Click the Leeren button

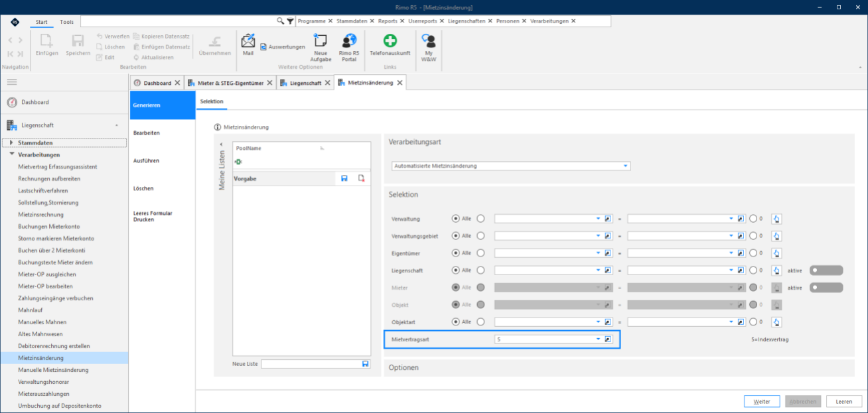tap(843, 402)
